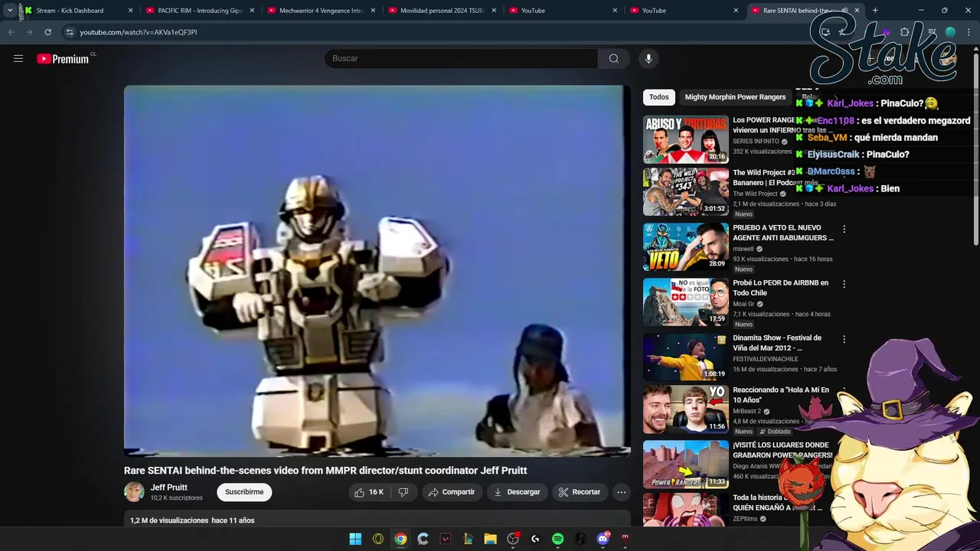980x551 pixels.
Task: Open Probé Lo PEOR De AIRBNB title
Action: click(x=780, y=288)
